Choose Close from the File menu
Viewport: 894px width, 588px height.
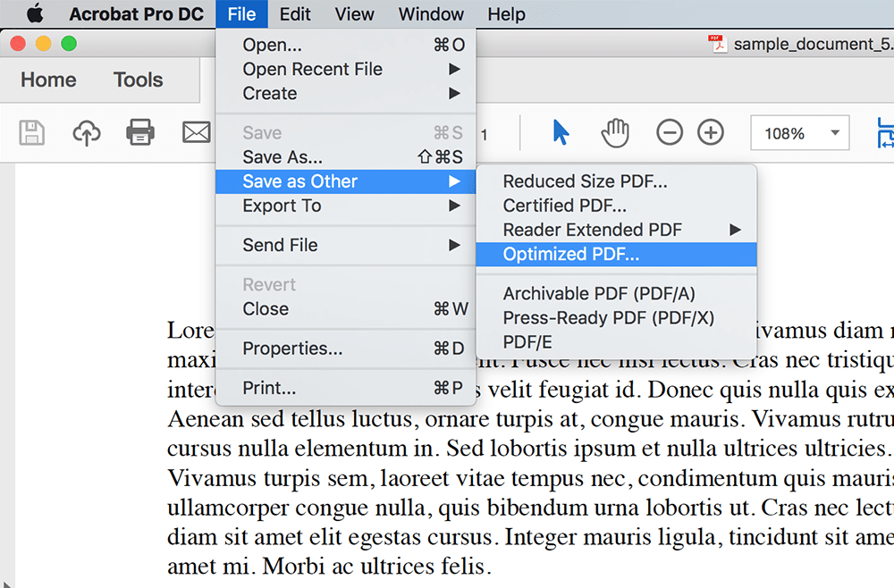point(345,309)
